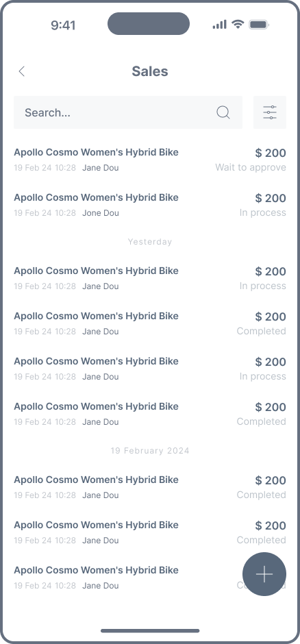Click the $ 200 amount of first sale
Image resolution: width=300 pixels, height=644 pixels.
point(271,153)
